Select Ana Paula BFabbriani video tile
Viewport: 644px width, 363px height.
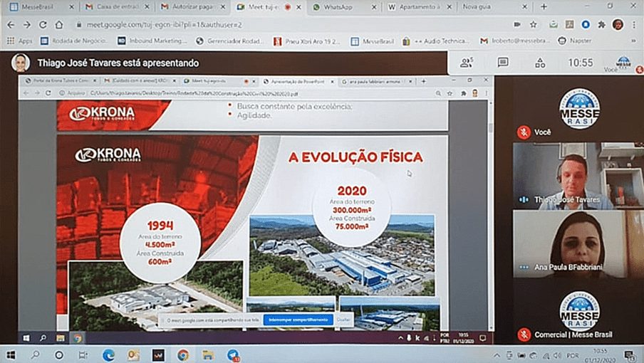click(x=578, y=244)
